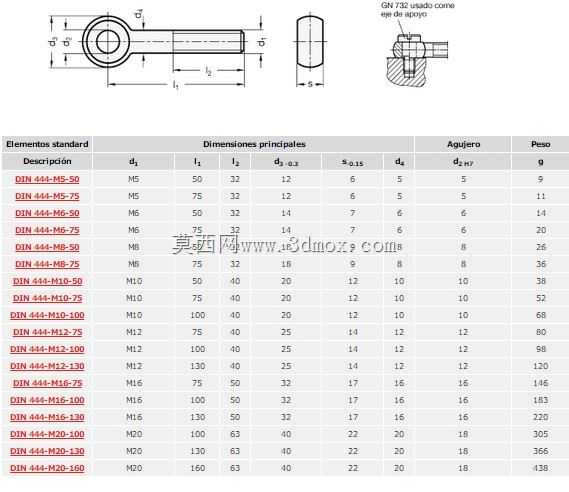The width and height of the screenshot is (569, 492).
Task: Open the DIN 444-M8-50 product link
Action: coord(47,247)
